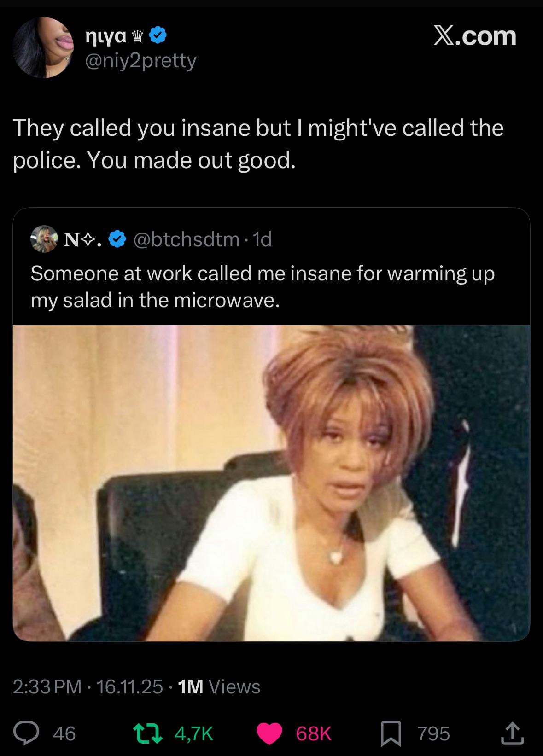Open the quoted salad microwave post text
Image resolution: width=543 pixels, height=756 pixels.
coord(263,286)
